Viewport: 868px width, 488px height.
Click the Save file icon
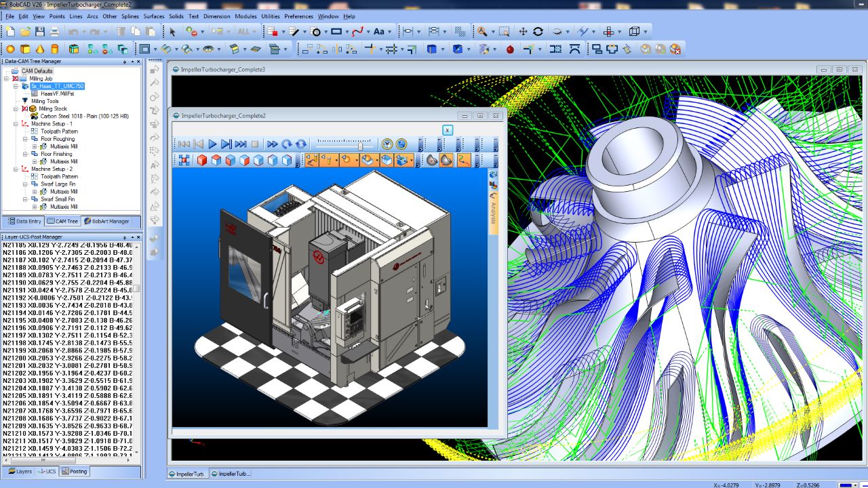click(x=39, y=31)
